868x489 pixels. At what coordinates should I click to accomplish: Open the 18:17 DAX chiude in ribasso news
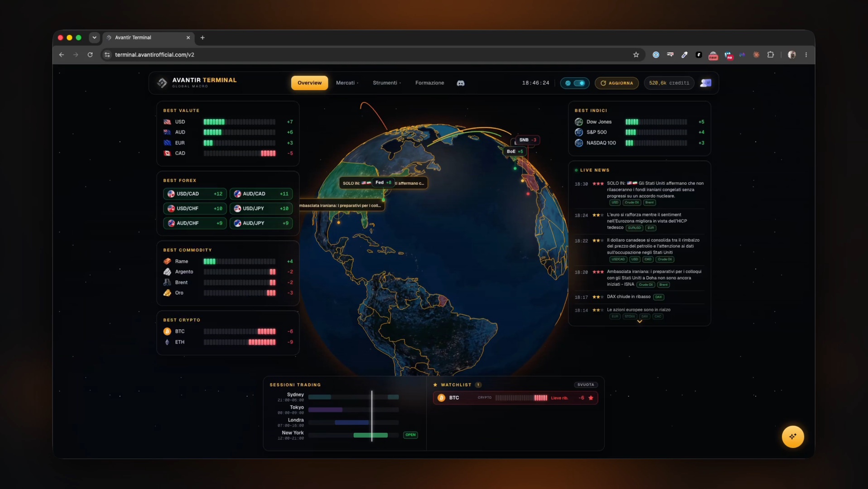tap(628, 297)
